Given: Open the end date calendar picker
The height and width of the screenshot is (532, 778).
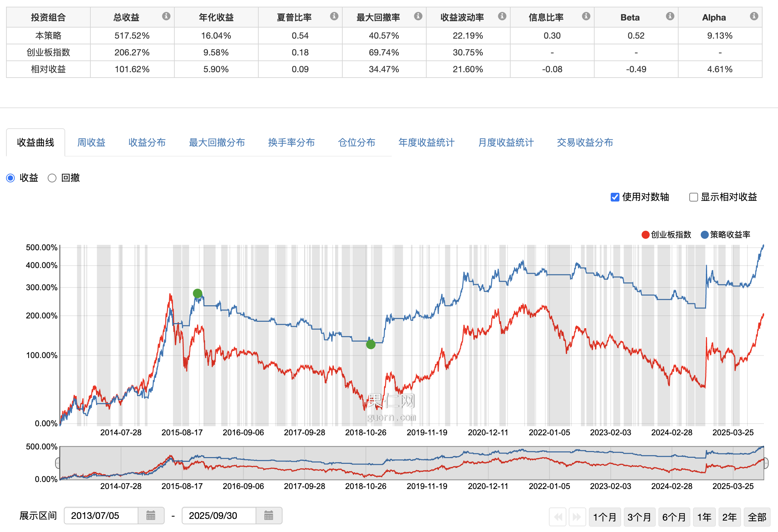Looking at the screenshot, I should coord(269,516).
